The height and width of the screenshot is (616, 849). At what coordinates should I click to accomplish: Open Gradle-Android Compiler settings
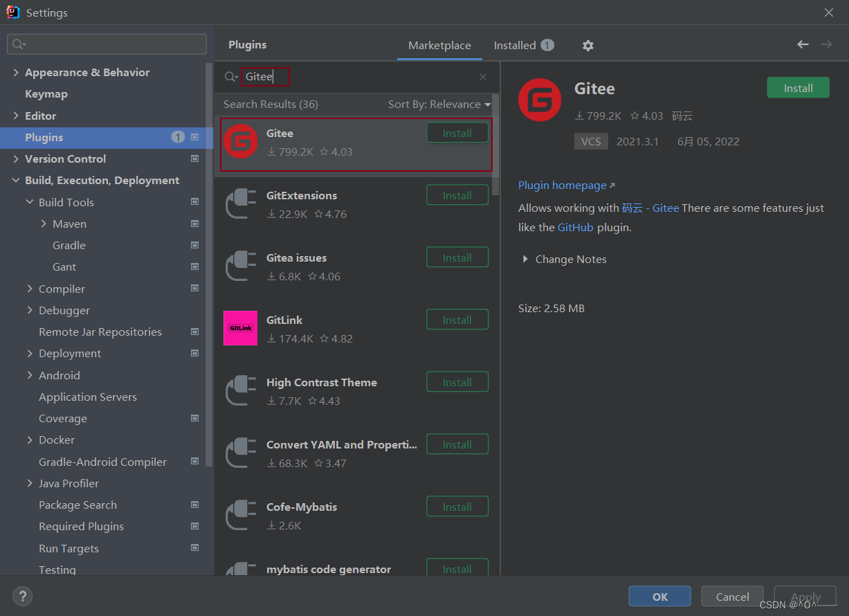point(102,462)
